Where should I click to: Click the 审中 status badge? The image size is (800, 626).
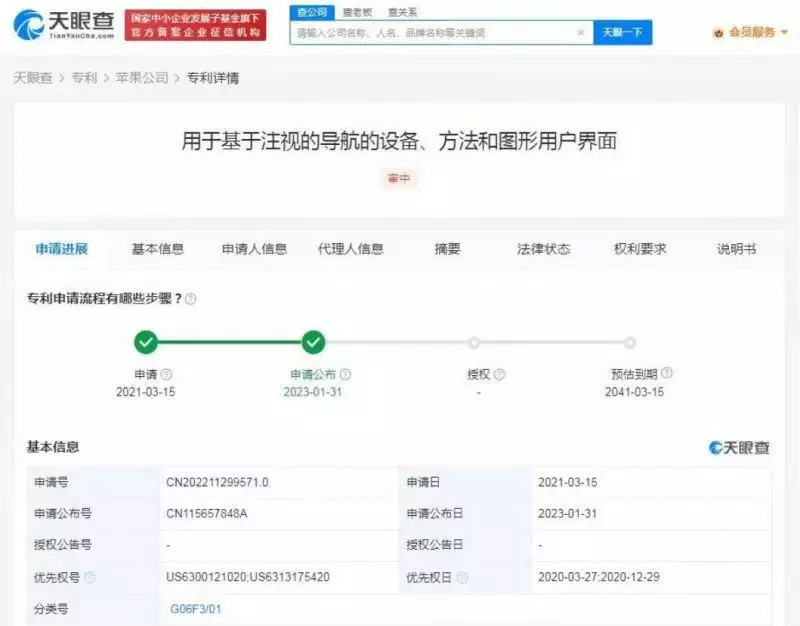[399, 178]
